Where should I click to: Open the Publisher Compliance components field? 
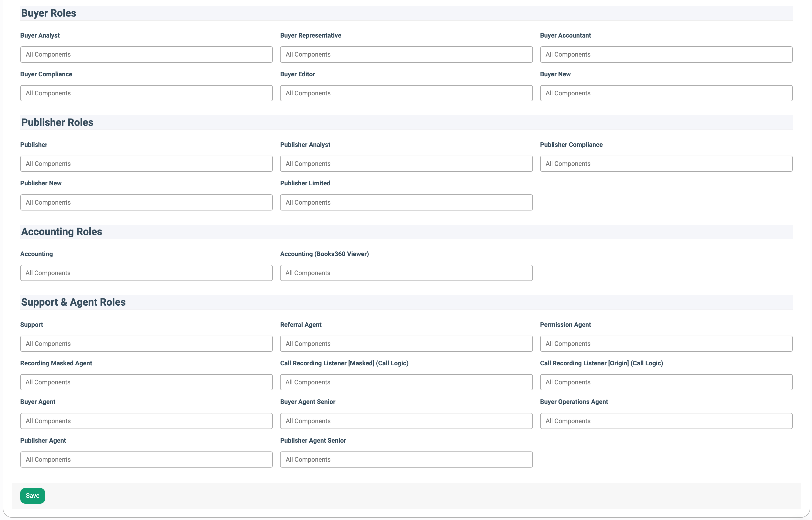(x=666, y=164)
